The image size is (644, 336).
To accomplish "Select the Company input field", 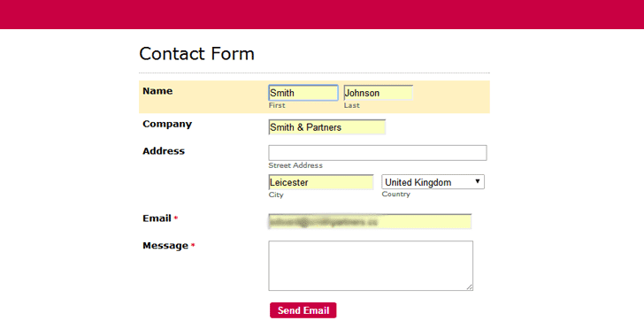I will click(327, 127).
